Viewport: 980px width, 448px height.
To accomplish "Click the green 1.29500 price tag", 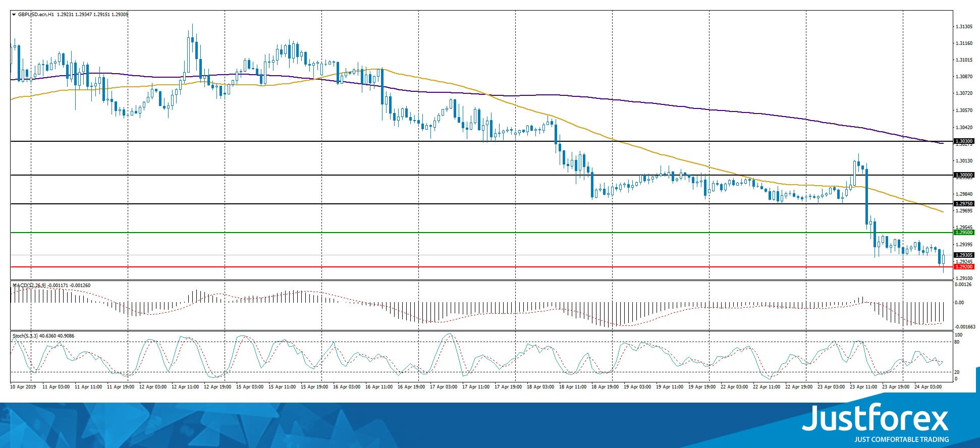I will (x=964, y=233).
